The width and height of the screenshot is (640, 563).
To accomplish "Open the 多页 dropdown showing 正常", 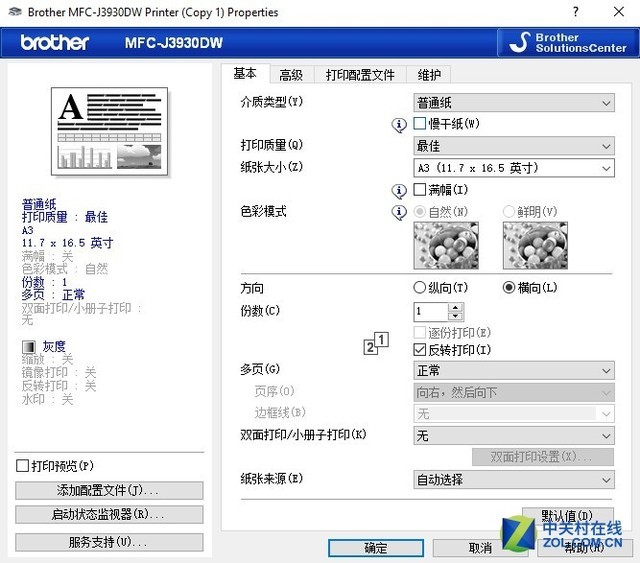I will click(514, 370).
